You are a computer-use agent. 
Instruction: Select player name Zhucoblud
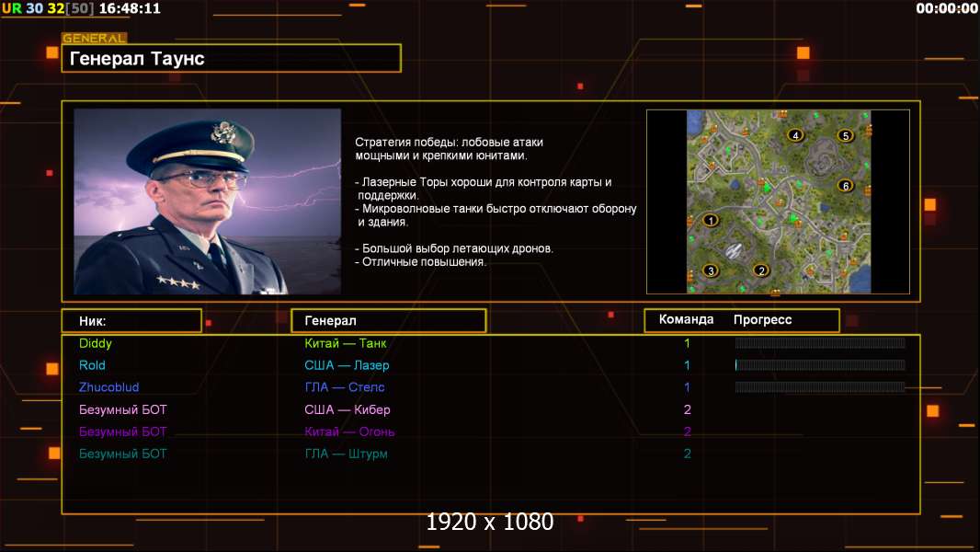click(x=108, y=387)
